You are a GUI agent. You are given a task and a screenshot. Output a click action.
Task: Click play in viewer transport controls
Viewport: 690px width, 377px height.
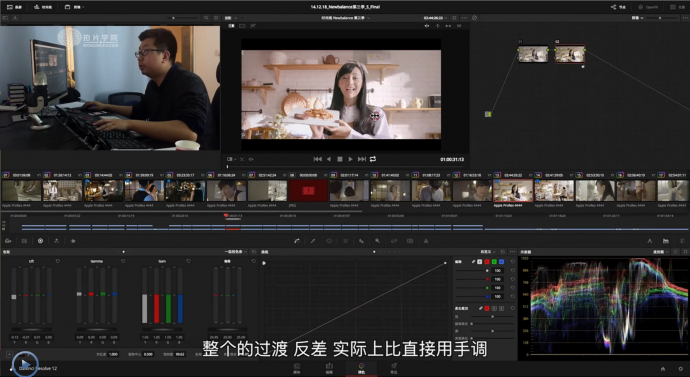pos(350,159)
